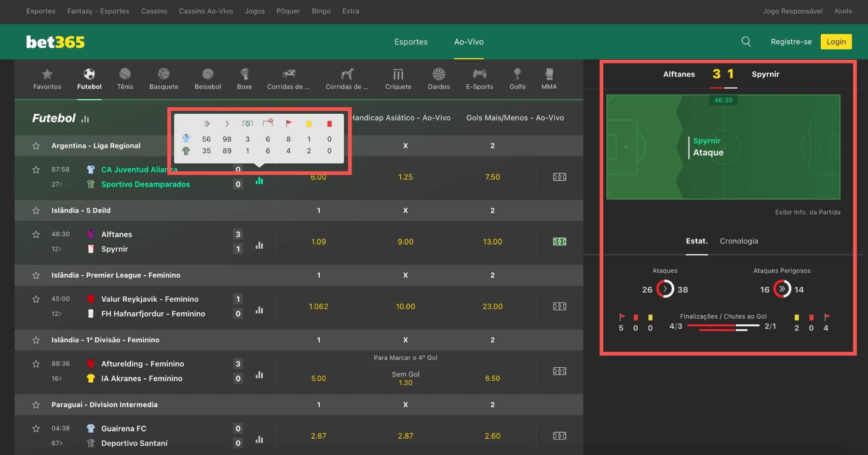Favorite the CA Juventud Alianza match

pyautogui.click(x=36, y=170)
